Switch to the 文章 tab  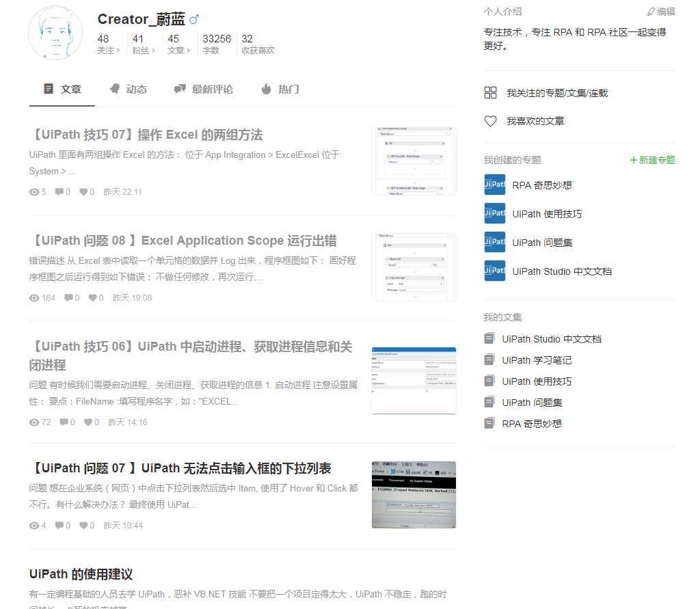tap(62, 90)
